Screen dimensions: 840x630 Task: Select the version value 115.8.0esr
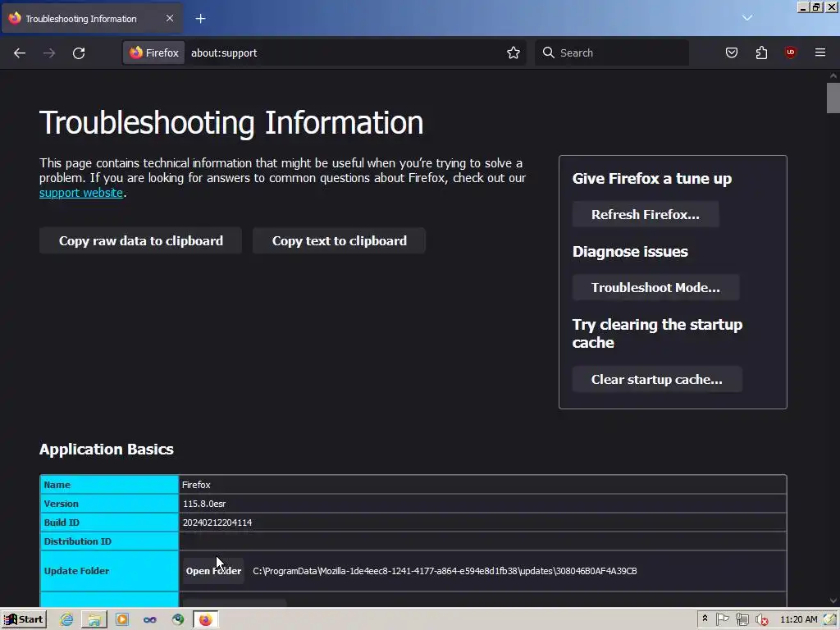pos(204,504)
